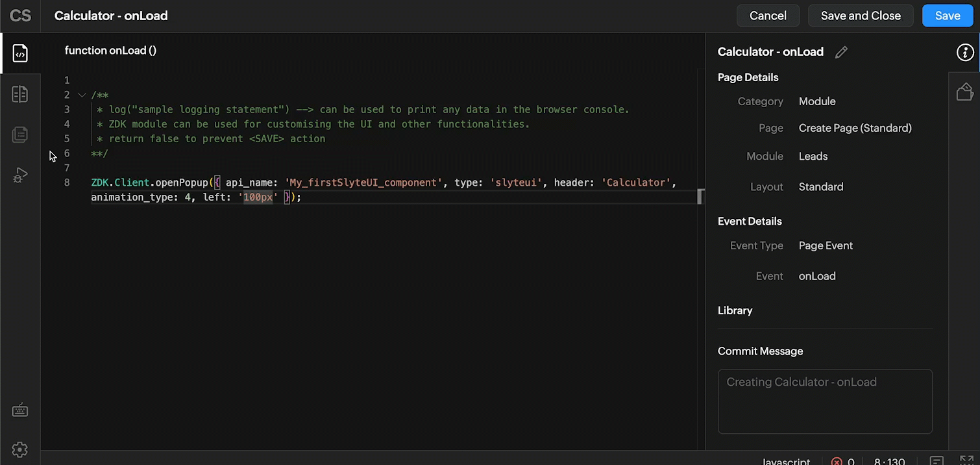Click the stacked list documents sidebar icon

(20, 134)
